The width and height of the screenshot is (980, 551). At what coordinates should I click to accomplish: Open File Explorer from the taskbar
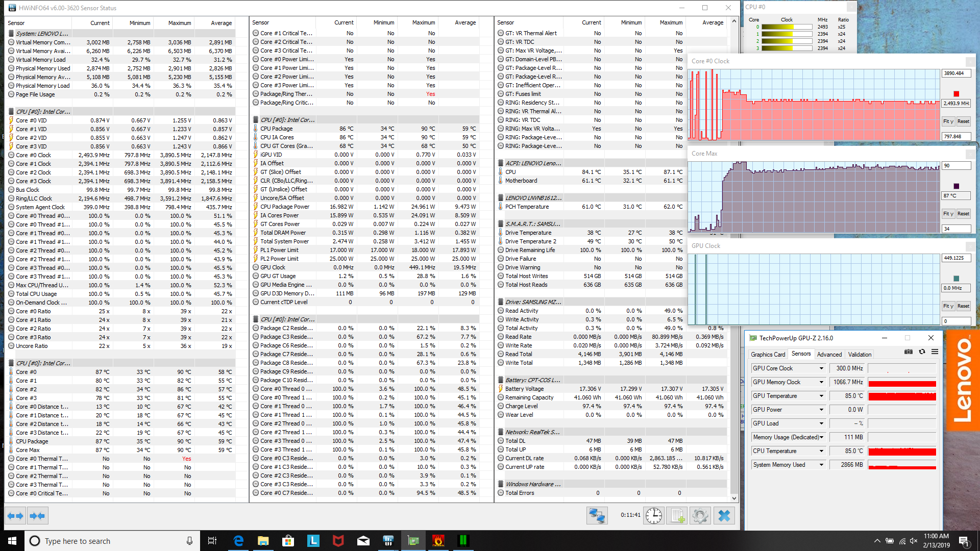point(263,541)
